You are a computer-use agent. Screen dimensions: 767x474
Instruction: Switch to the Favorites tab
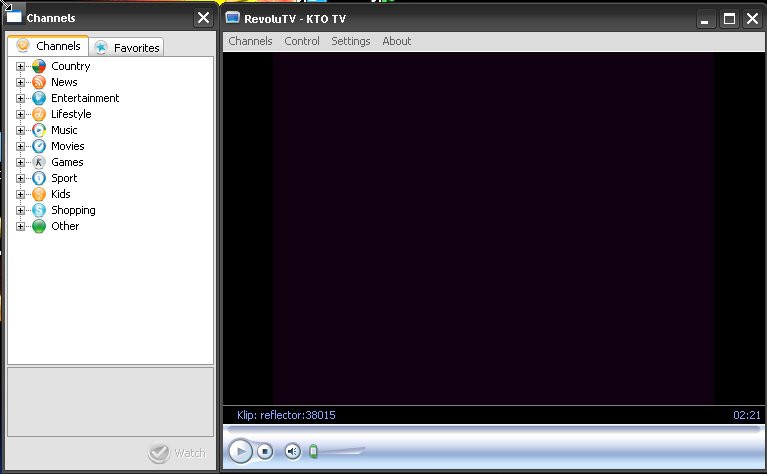pos(127,47)
